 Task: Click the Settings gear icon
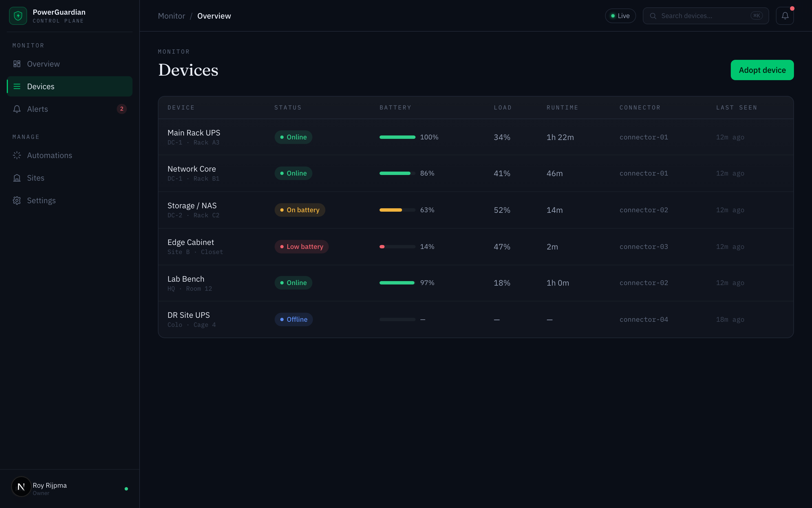[x=17, y=201]
